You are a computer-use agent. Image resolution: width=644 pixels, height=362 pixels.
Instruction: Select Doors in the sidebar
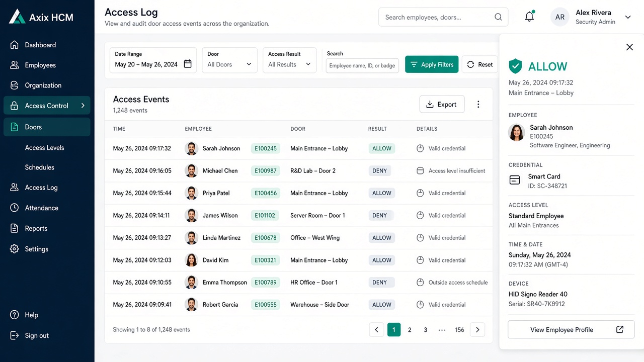pyautogui.click(x=47, y=127)
